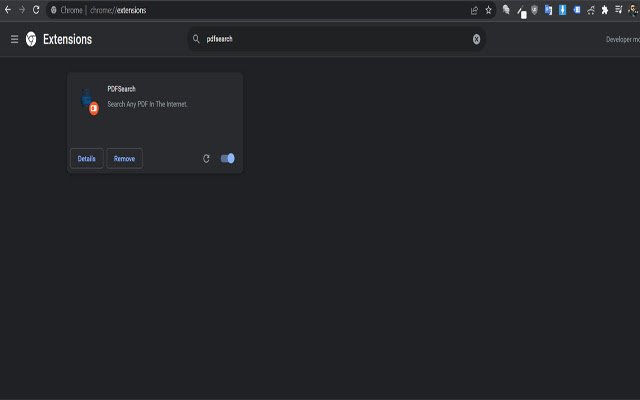The height and width of the screenshot is (400, 640).
Task: Open the Chrome profile avatar
Action: 633,10
